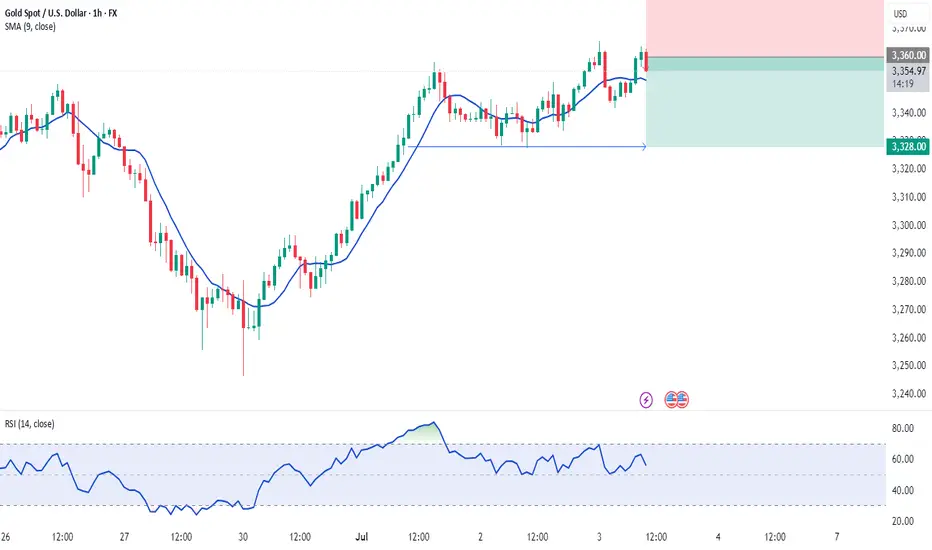
Task: Click the green 3,328.00 target price label
Action: coord(908,146)
